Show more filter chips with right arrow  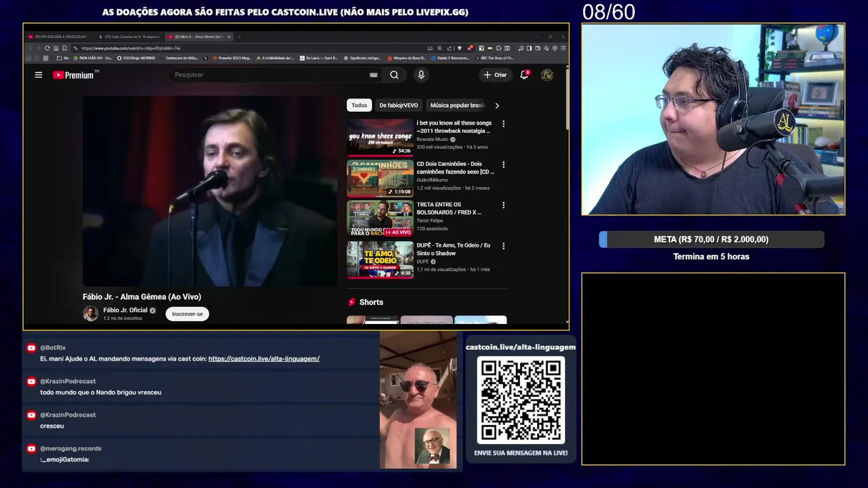tap(497, 105)
